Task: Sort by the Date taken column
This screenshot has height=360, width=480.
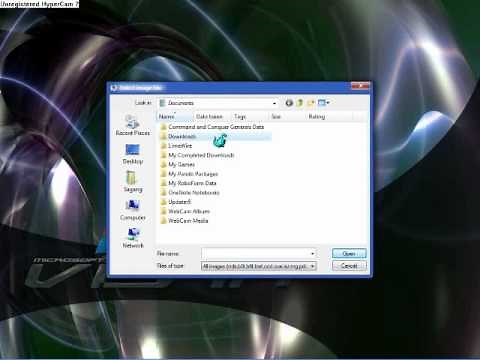Action: click(x=213, y=116)
